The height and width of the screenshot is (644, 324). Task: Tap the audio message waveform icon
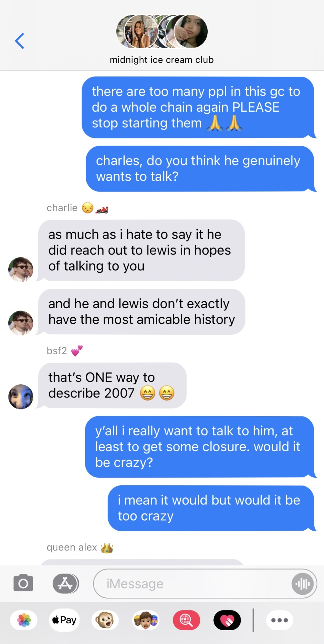[303, 584]
